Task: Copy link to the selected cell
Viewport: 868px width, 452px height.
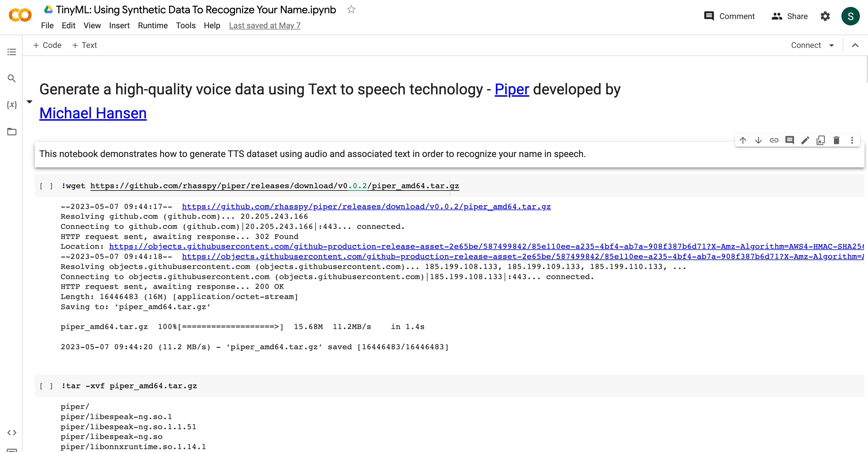Action: tap(774, 140)
